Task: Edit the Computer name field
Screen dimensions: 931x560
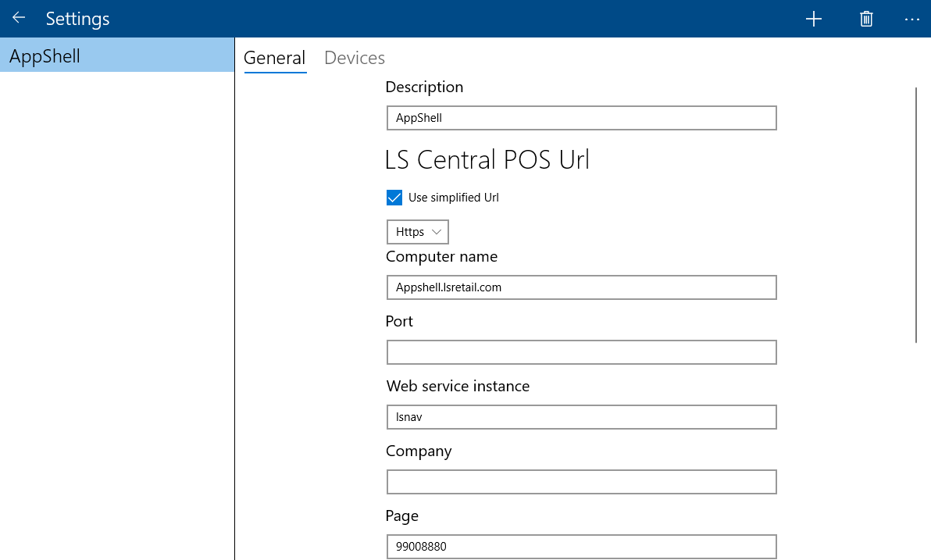Action: [x=581, y=287]
